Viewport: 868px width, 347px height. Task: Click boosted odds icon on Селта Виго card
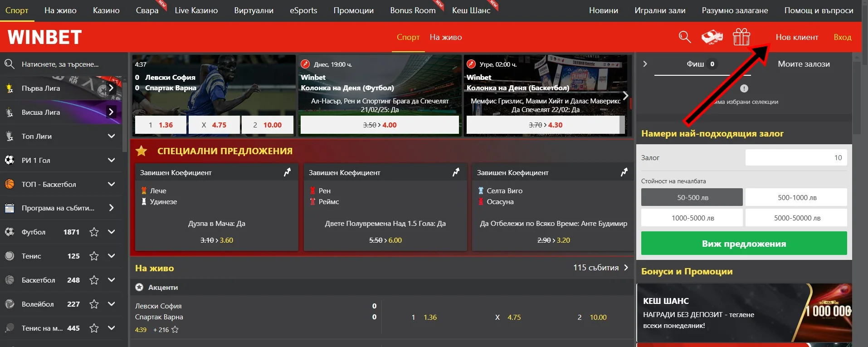(624, 172)
